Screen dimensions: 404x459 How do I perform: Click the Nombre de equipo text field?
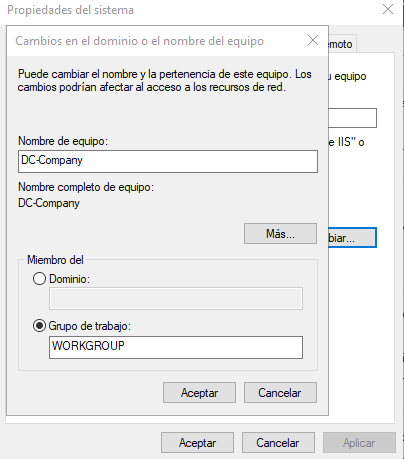(x=168, y=161)
